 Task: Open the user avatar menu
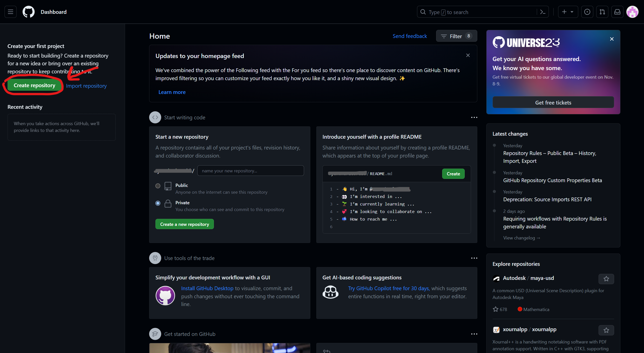(632, 12)
